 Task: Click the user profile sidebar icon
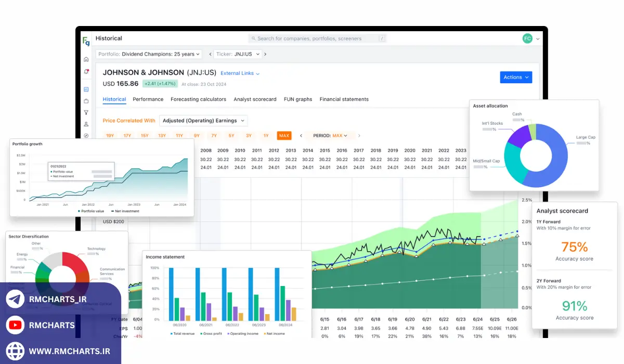click(86, 124)
